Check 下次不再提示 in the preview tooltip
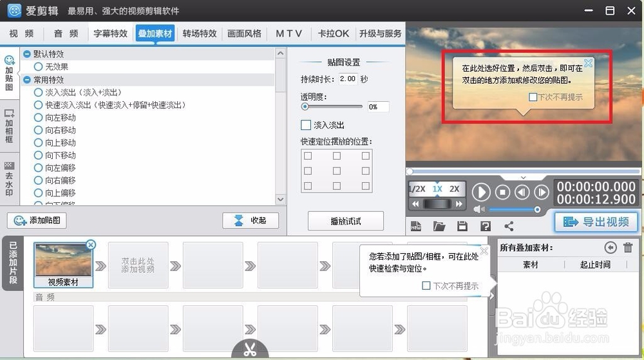Viewport: 644px width, 360px height. click(533, 97)
